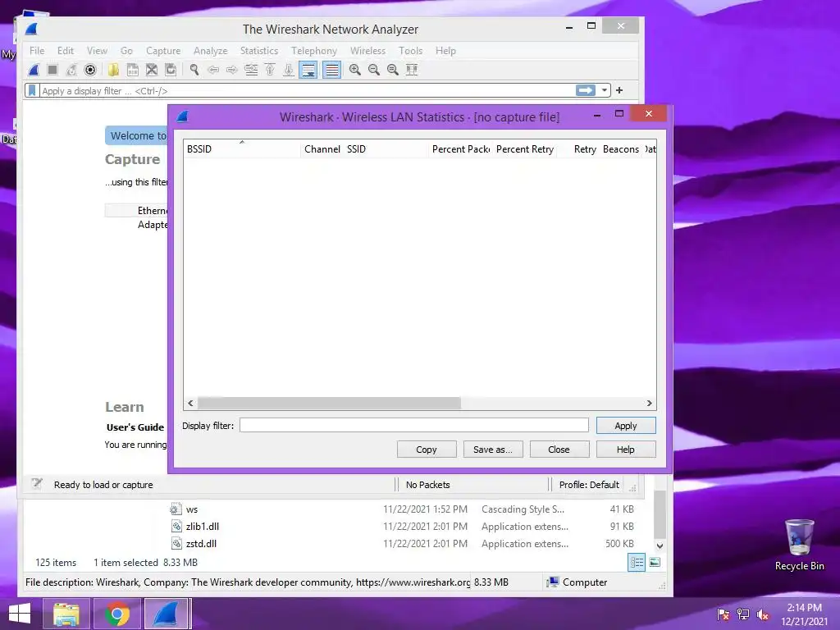Click the display filter bookmark icon

[32, 90]
